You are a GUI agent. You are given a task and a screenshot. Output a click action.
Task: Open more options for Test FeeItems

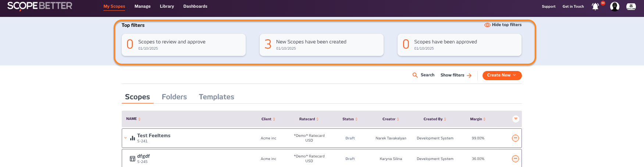[x=515, y=138]
